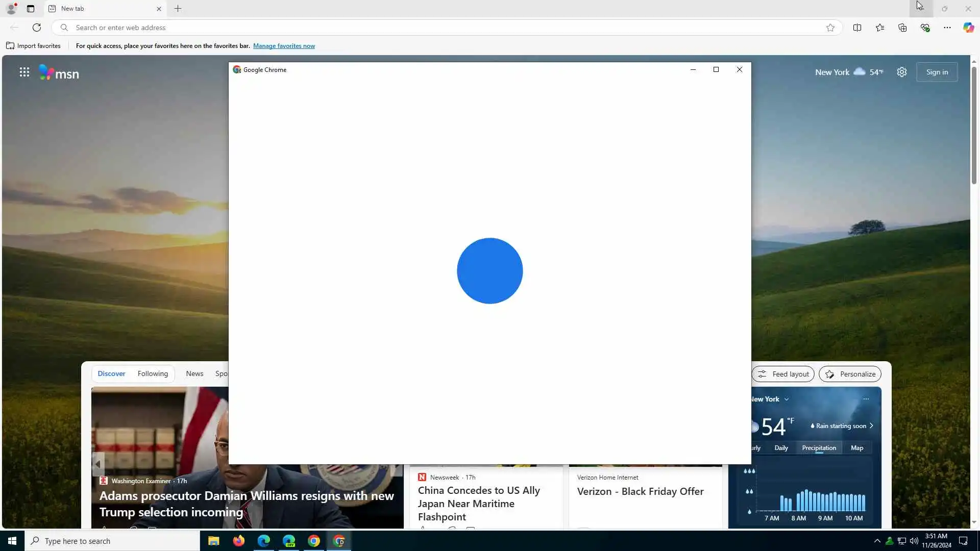Click Manage favorites now link
The height and width of the screenshot is (551, 980).
[x=284, y=46]
